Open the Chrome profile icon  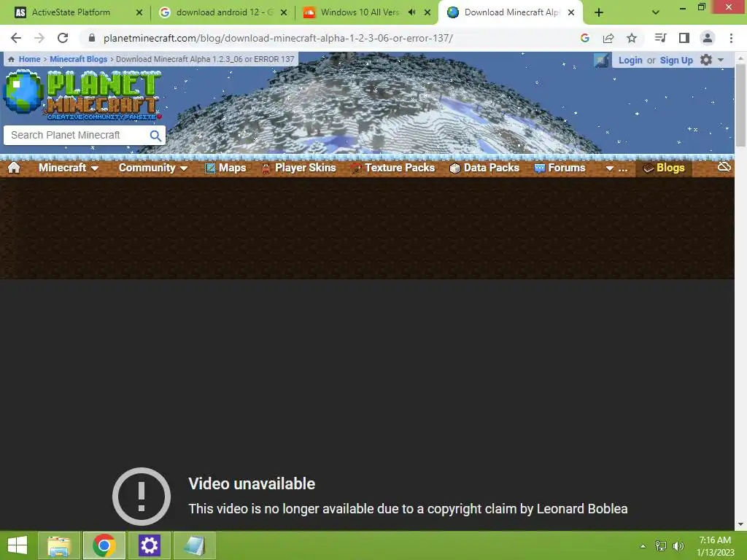click(x=708, y=38)
